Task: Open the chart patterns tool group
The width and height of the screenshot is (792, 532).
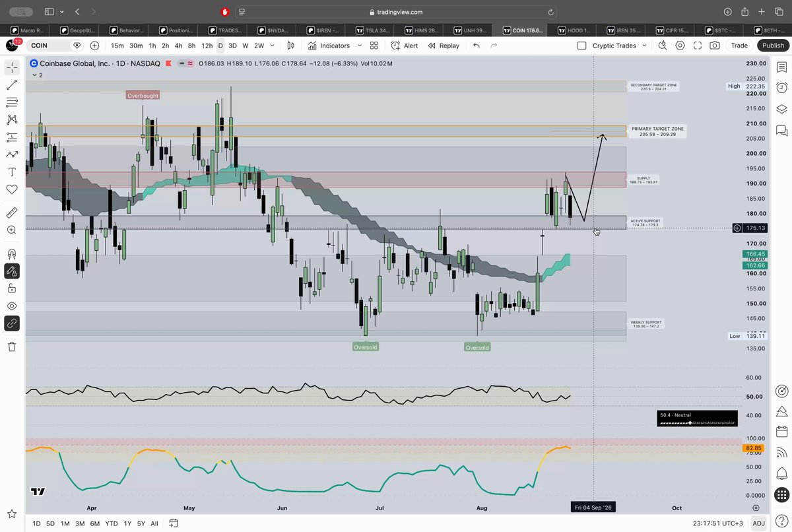Action: (12, 119)
